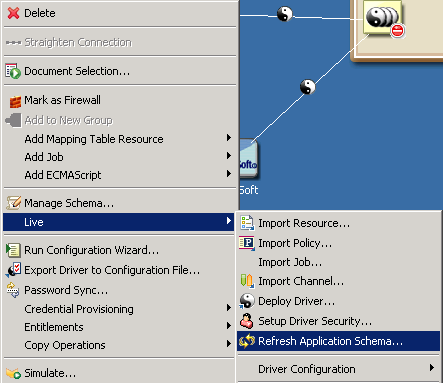Click the yin-yang driver on the horizontal line
This screenshot has height=383, width=443.
(x=285, y=14)
